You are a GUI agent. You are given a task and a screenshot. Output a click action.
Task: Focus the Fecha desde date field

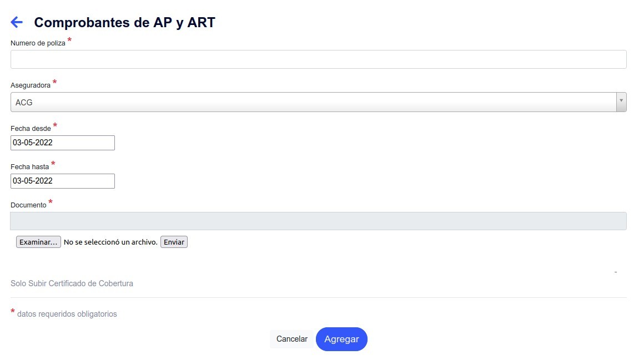click(x=63, y=143)
